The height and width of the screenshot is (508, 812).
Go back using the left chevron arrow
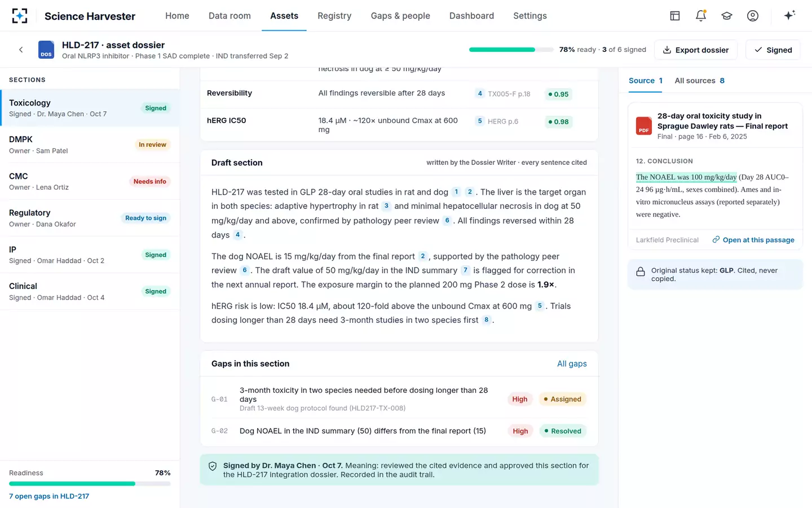pyautogui.click(x=21, y=50)
